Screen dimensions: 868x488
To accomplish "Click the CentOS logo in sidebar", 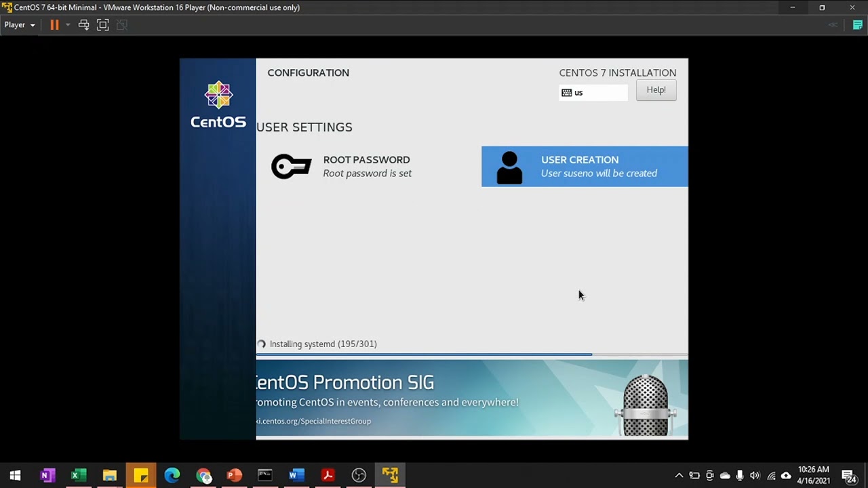I will (218, 105).
